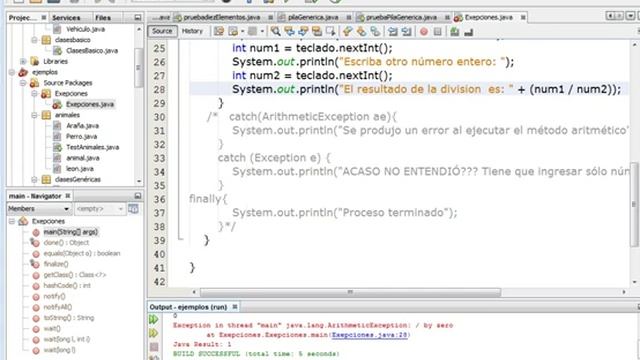Collapse the clasesGenéricas package node
The image size is (640, 360).
35,180
